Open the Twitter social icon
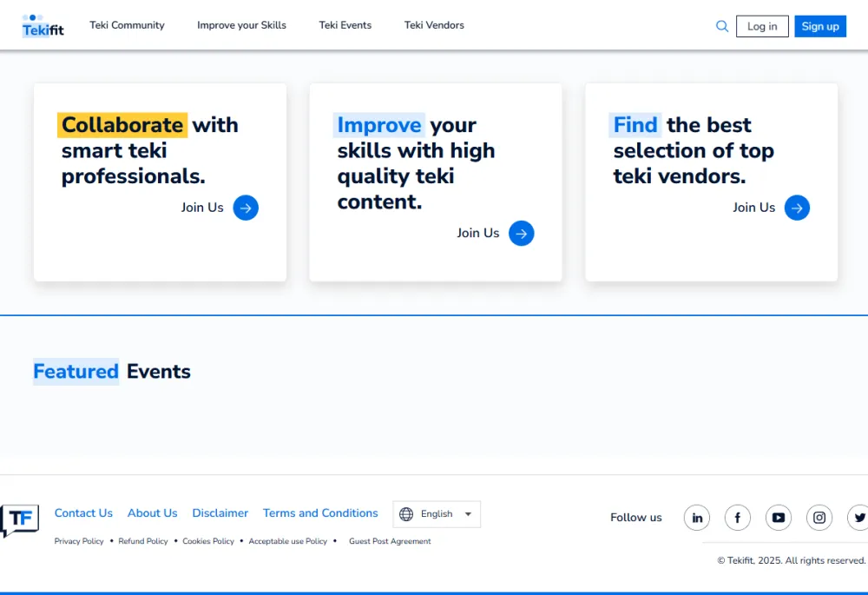The image size is (868, 595). coord(858,518)
